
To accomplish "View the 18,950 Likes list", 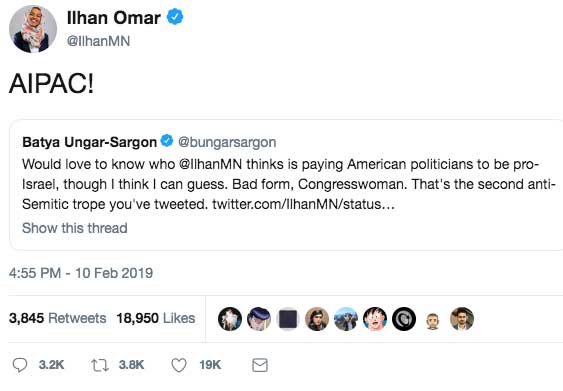I will [x=156, y=318].
